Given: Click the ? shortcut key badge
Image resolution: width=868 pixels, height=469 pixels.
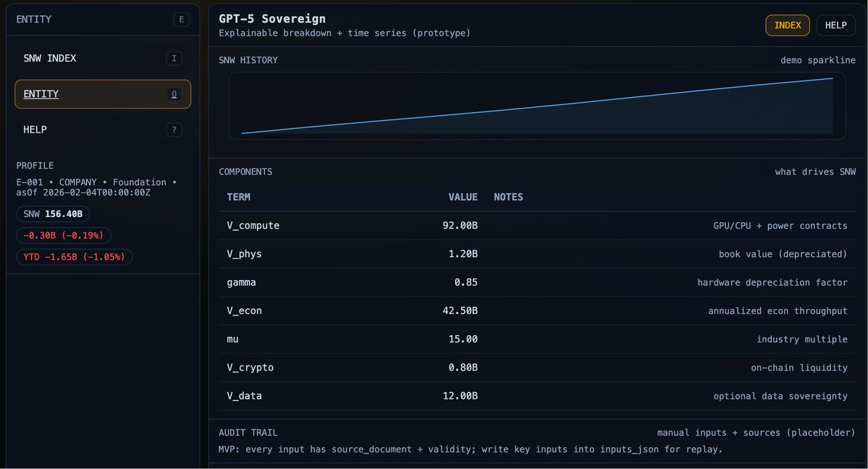Looking at the screenshot, I should [174, 130].
